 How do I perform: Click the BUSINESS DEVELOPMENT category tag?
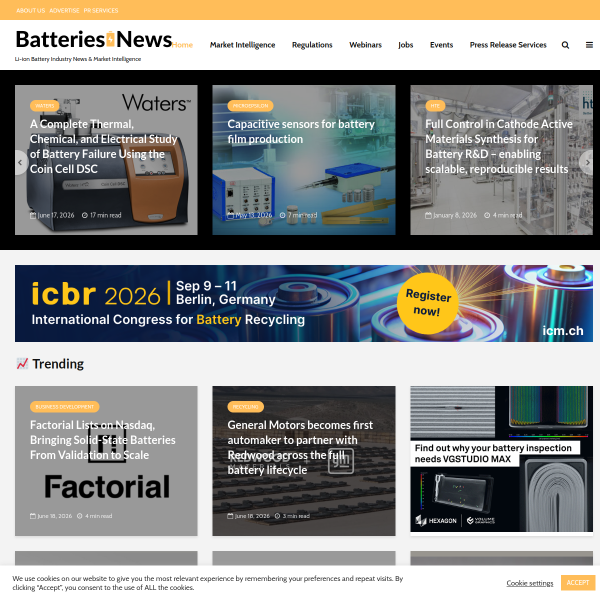(65, 407)
